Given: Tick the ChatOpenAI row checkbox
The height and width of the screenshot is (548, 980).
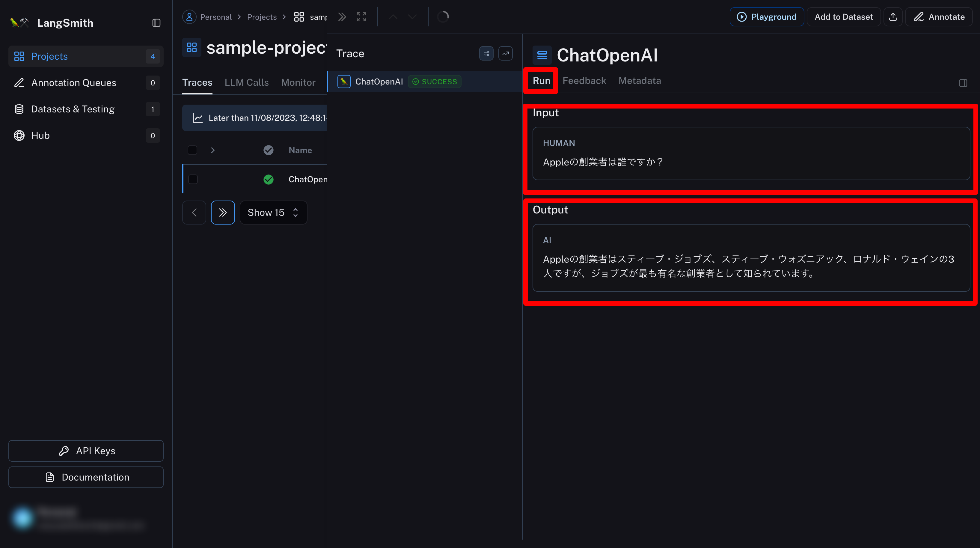Looking at the screenshot, I should 193,179.
